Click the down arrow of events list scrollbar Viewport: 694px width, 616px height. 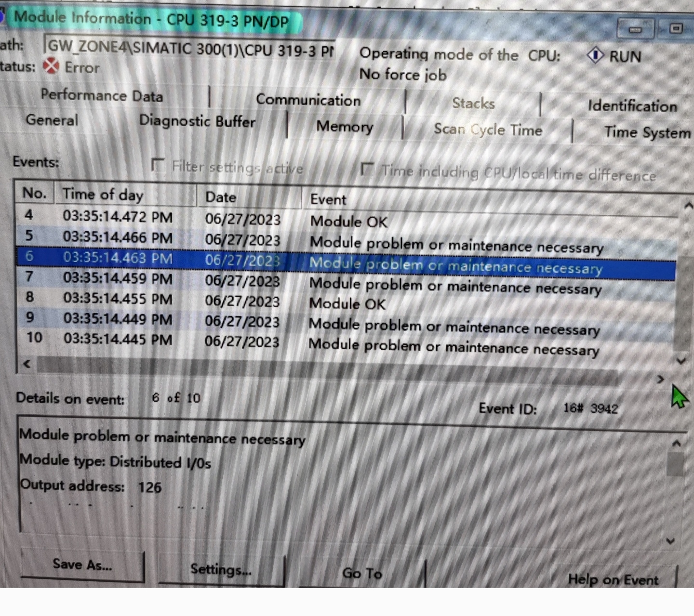tap(681, 361)
